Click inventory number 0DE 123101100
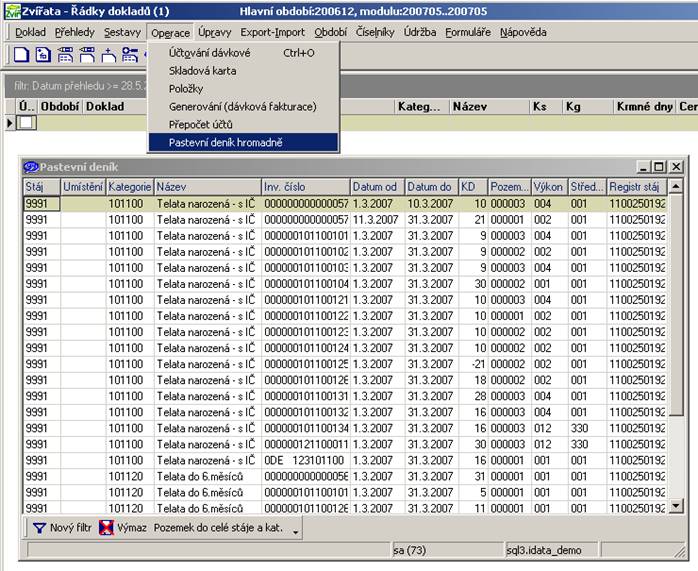The height and width of the screenshot is (571, 698). click(306, 460)
